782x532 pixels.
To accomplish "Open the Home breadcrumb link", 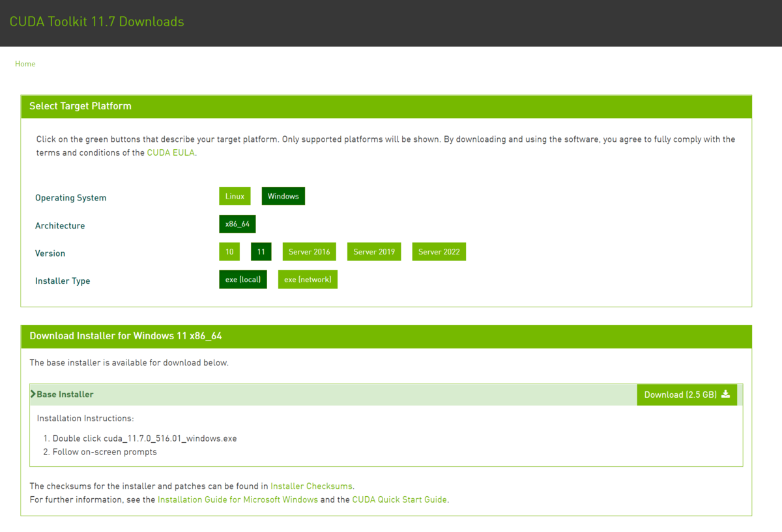I will pos(25,64).
